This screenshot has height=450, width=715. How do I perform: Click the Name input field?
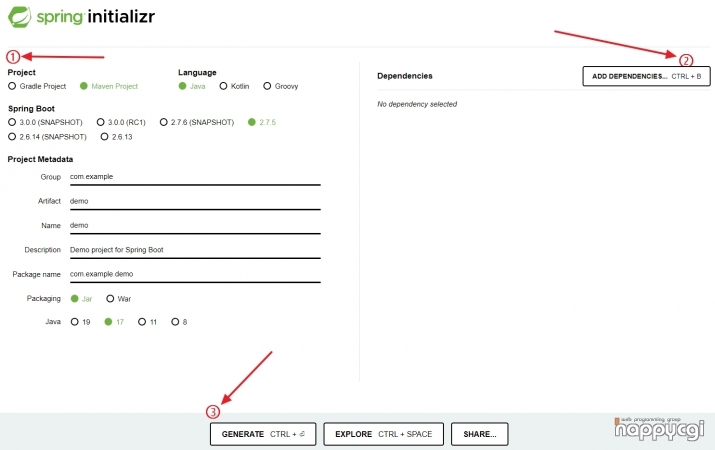(x=195, y=226)
